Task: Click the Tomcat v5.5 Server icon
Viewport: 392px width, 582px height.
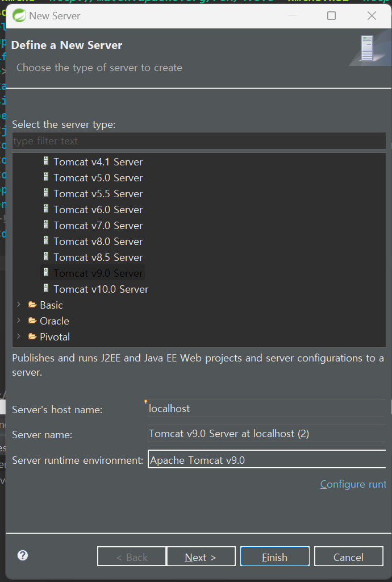Action: pyautogui.click(x=46, y=193)
